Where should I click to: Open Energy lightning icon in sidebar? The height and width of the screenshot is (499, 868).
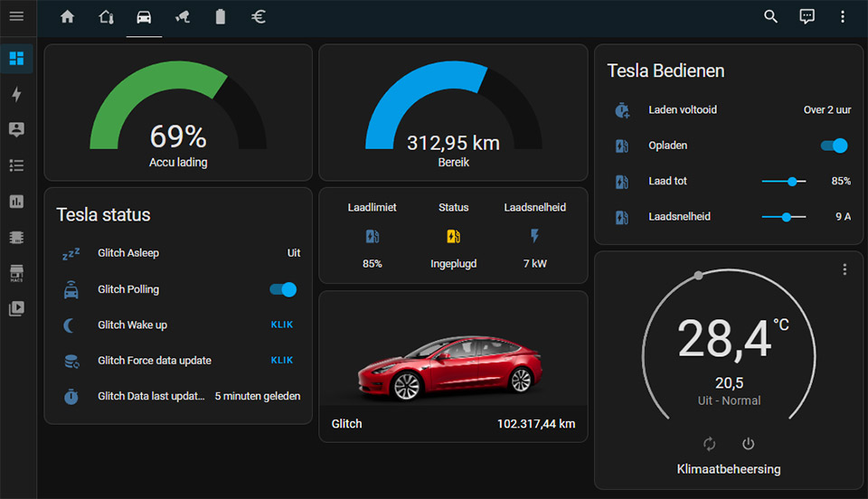pos(16,94)
